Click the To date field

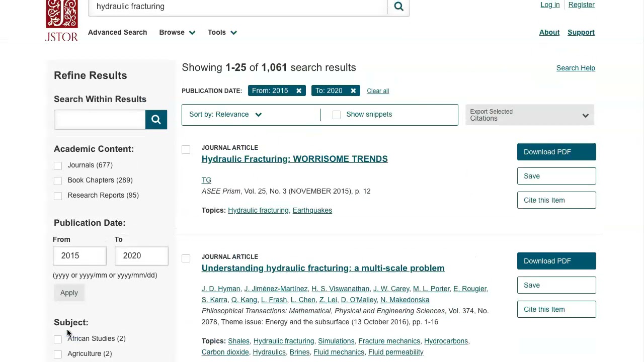point(141,256)
